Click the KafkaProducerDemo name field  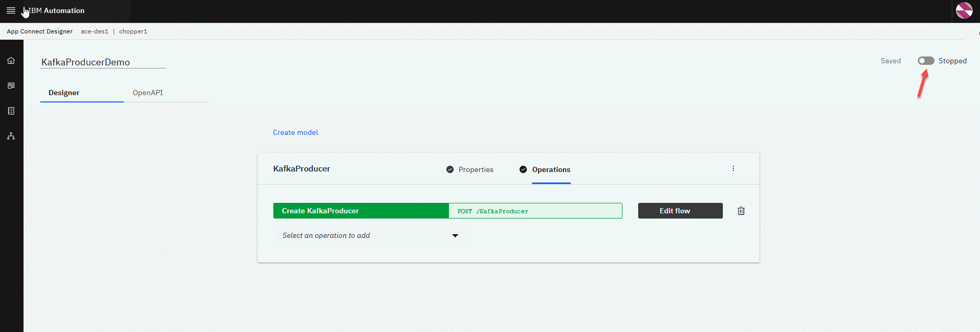click(x=102, y=62)
